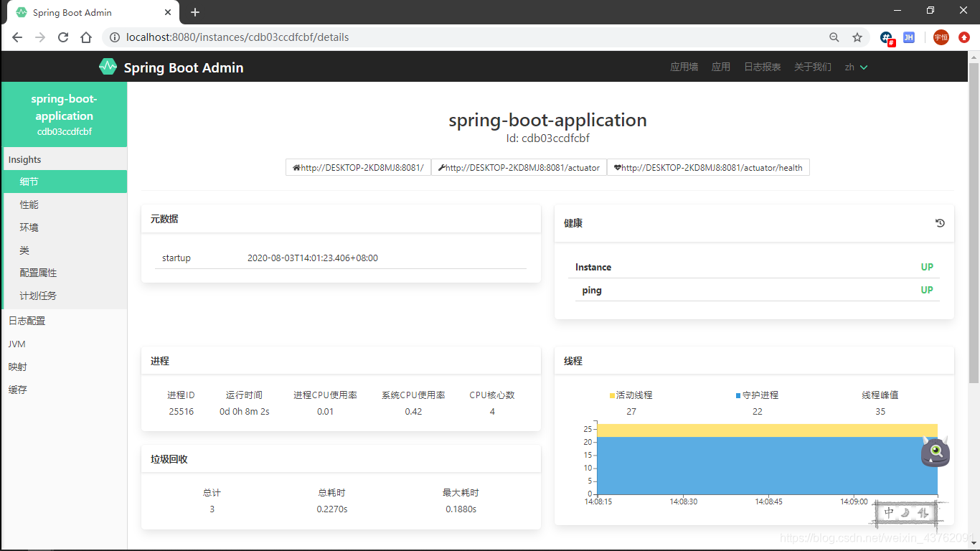
Task: Select 性能 in the sidebar
Action: pyautogui.click(x=65, y=204)
